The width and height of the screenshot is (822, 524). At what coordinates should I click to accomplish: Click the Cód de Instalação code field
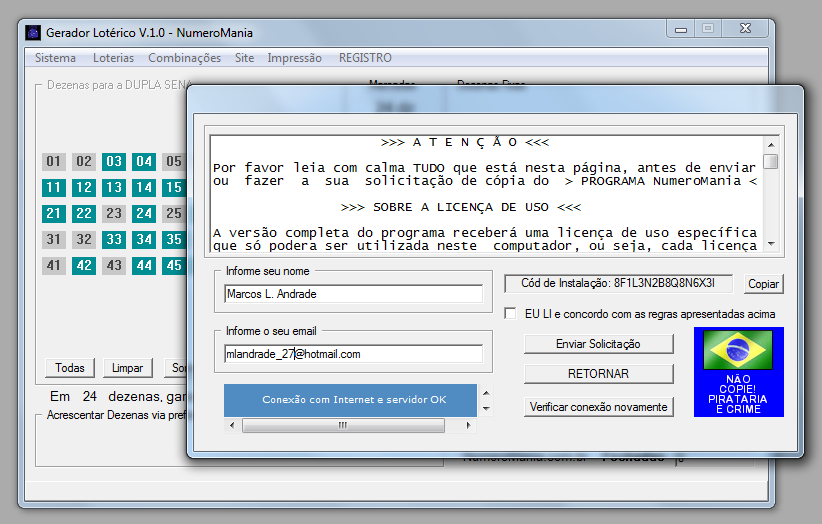[618, 283]
